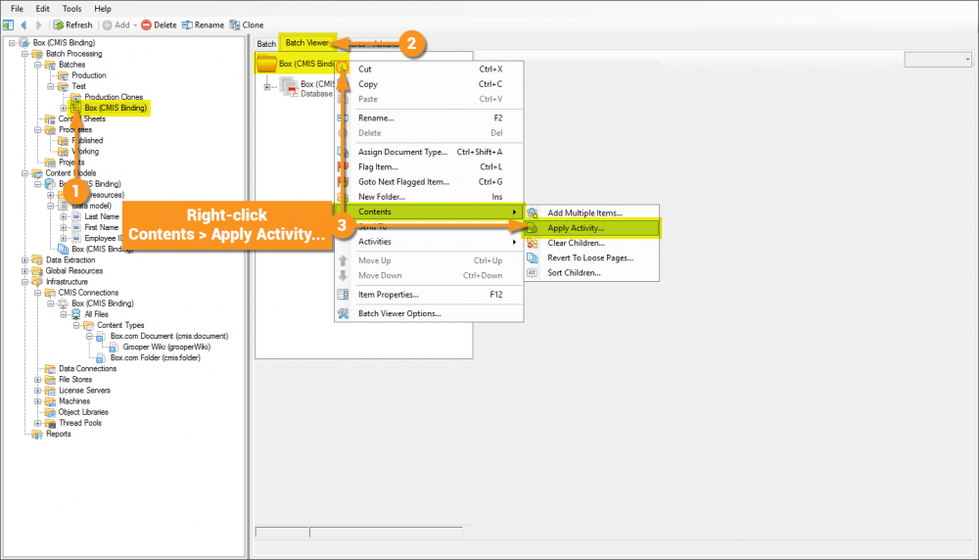Click the Clone toolbar icon
979x560 pixels.
tap(235, 25)
